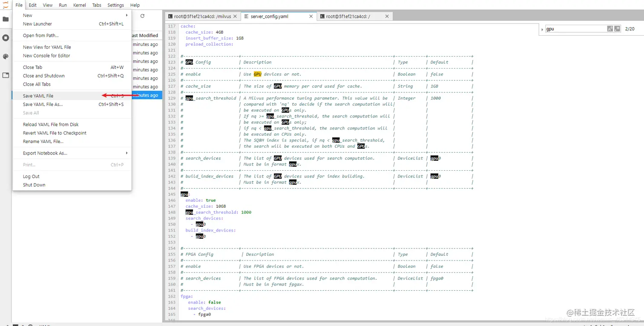Click the 2/20 search match counter
This screenshot has width=644, height=326.
click(x=630, y=29)
